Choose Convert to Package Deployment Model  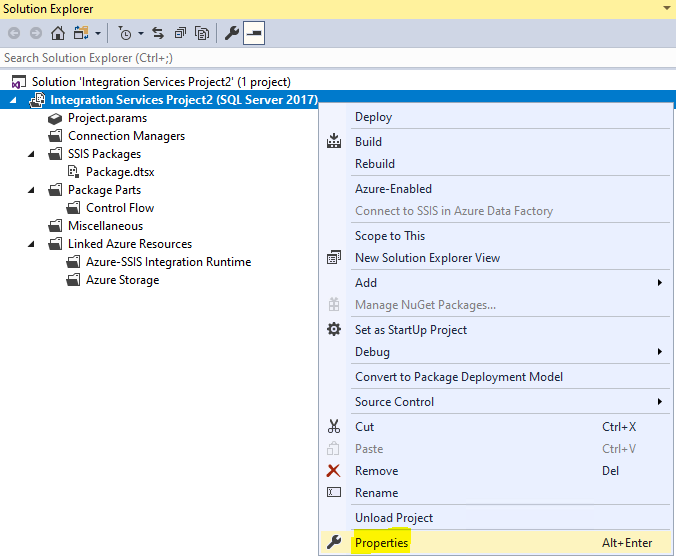pyautogui.click(x=494, y=377)
